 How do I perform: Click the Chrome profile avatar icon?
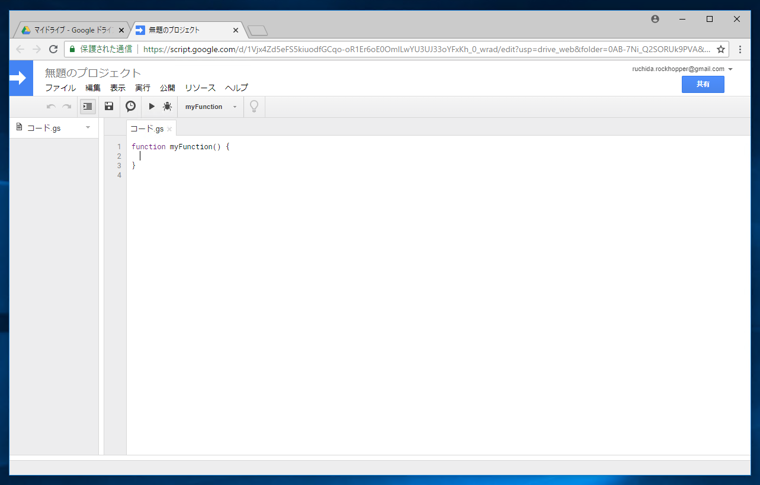[655, 19]
